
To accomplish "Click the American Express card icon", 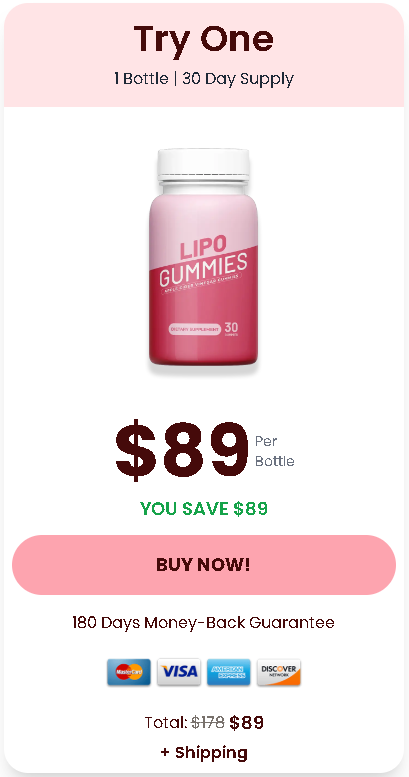I will (229, 672).
